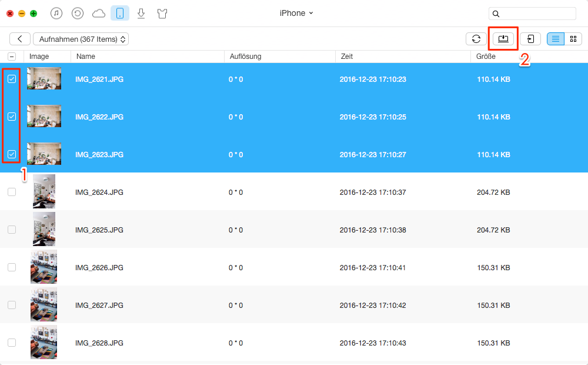Viewport: 588px width, 365px height.
Task: Click into the search field
Action: click(532, 14)
